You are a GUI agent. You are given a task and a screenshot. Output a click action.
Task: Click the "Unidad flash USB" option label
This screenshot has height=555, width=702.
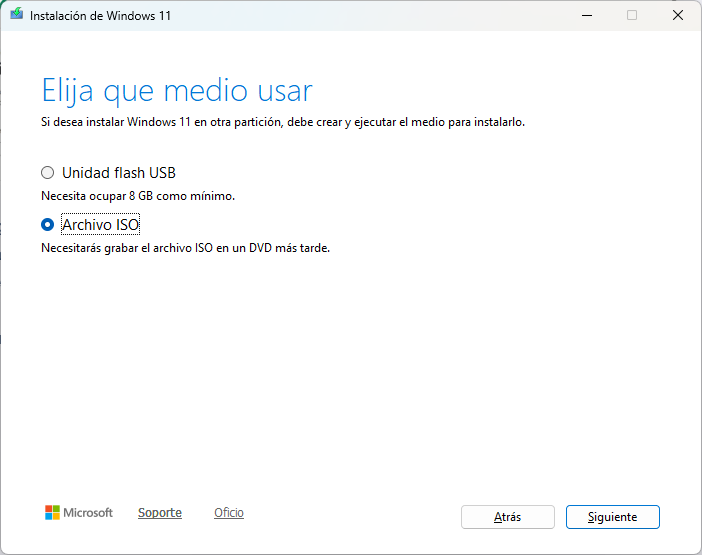coord(118,172)
